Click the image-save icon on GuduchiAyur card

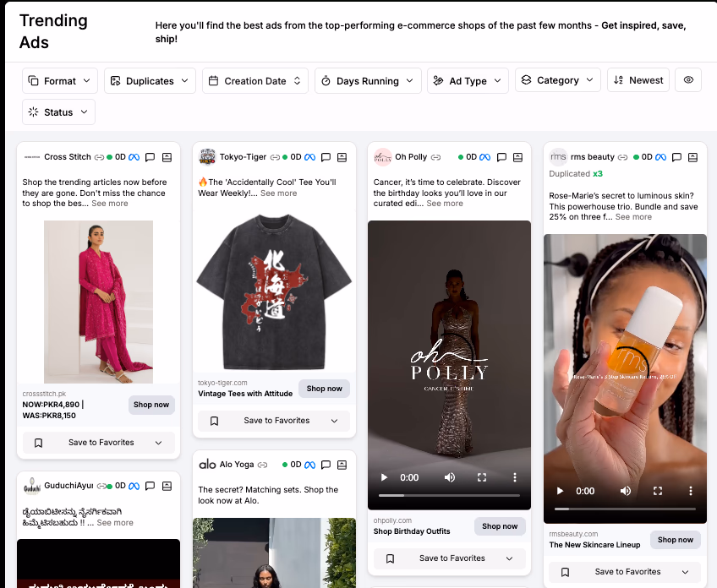pyautogui.click(x=167, y=486)
